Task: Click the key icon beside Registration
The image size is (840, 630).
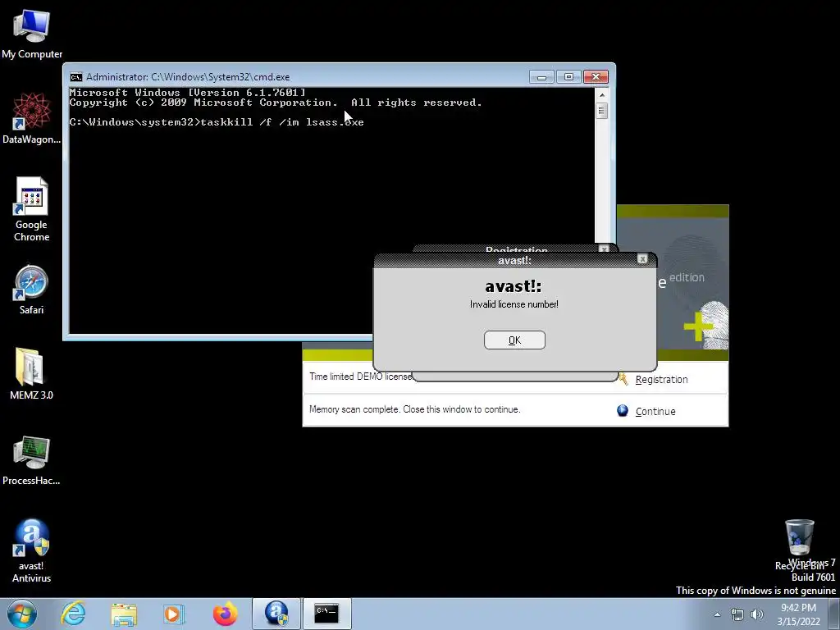Action: coord(623,379)
